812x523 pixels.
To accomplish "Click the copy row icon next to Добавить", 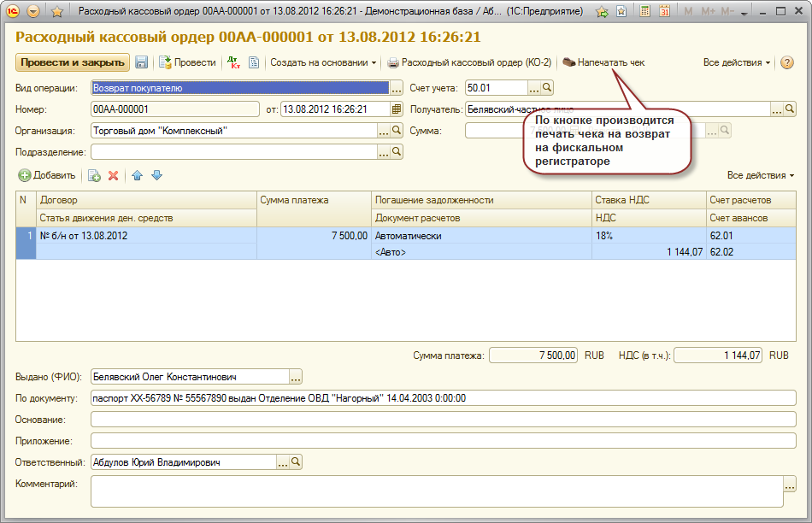I will 94,175.
